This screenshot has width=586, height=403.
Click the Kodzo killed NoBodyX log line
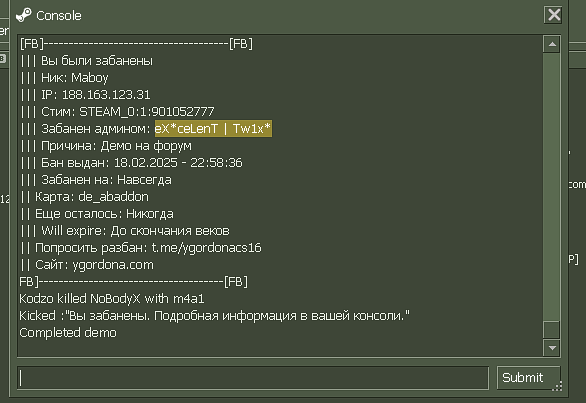tap(112, 299)
